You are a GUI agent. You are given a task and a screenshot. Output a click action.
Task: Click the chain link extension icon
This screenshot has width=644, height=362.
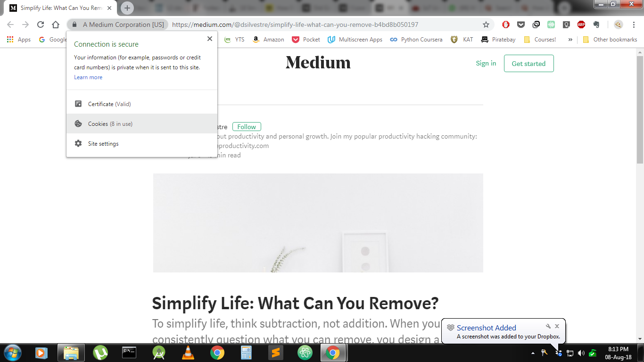[536, 25]
